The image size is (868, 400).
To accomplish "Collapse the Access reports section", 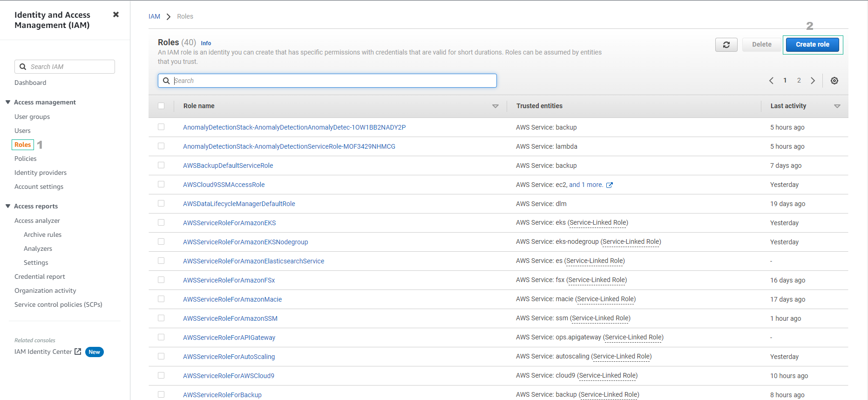I will click(x=8, y=206).
